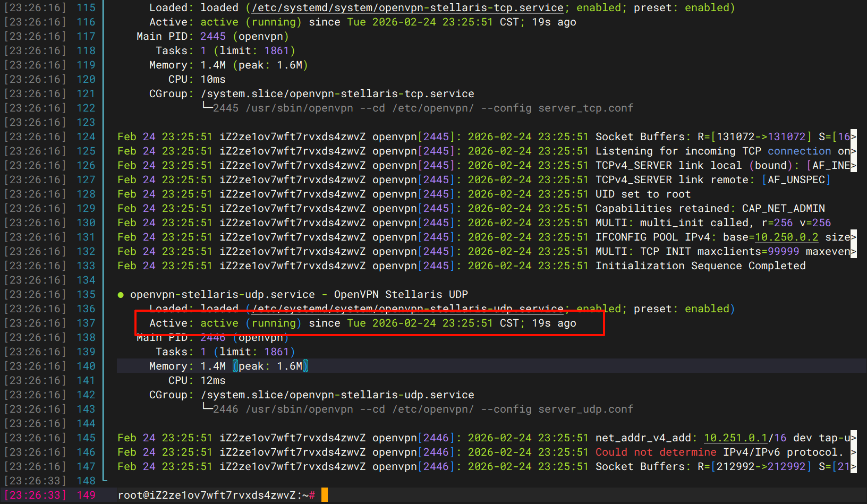Click the green status dot before openvpn-stellaris-udp.service
The width and height of the screenshot is (867, 504).
[121, 295]
